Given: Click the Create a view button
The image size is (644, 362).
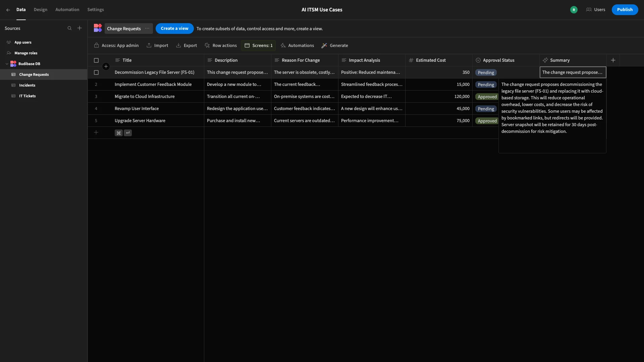Looking at the screenshot, I should (174, 29).
